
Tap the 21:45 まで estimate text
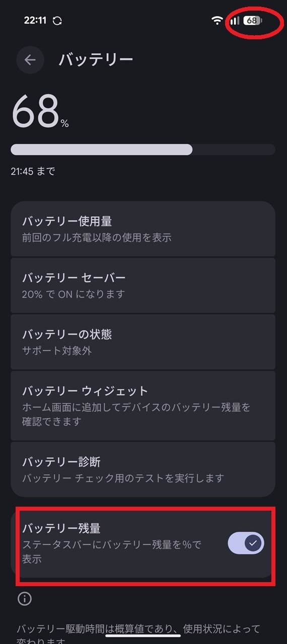33,171
